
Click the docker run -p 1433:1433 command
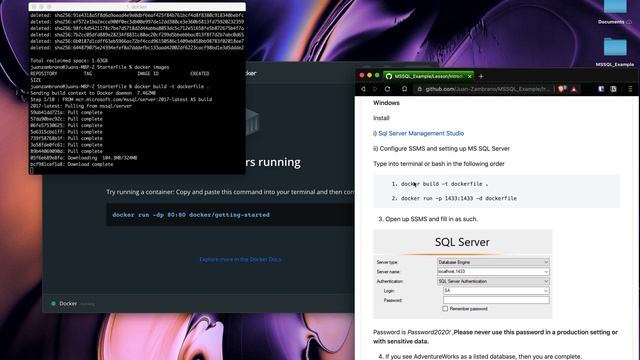458,198
